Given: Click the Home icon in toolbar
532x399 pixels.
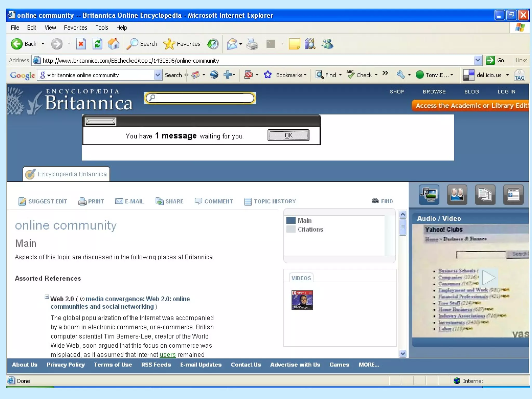Looking at the screenshot, I should pos(114,44).
